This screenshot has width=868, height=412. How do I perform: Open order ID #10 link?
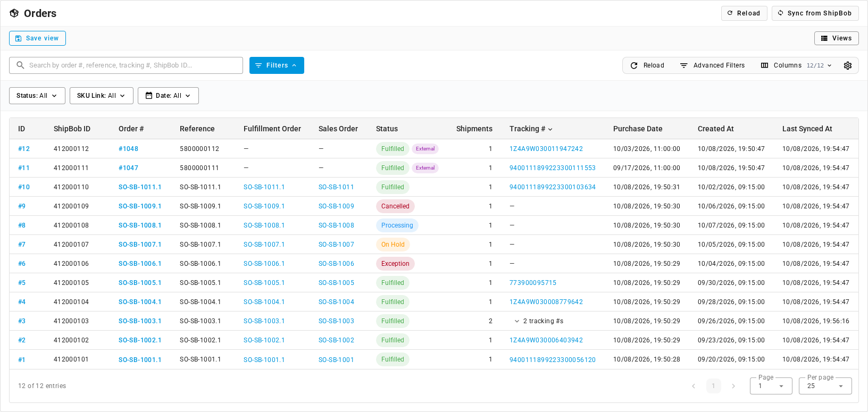click(x=24, y=187)
